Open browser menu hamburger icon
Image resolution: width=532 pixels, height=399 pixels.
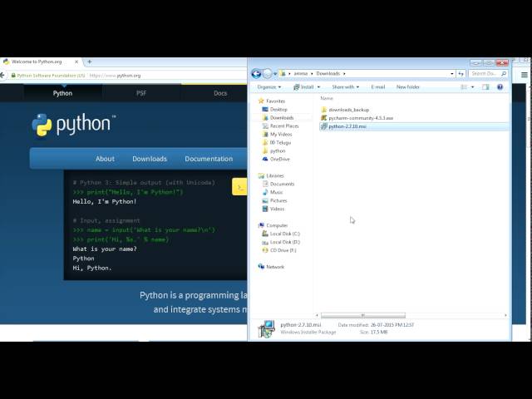(x=525, y=75)
